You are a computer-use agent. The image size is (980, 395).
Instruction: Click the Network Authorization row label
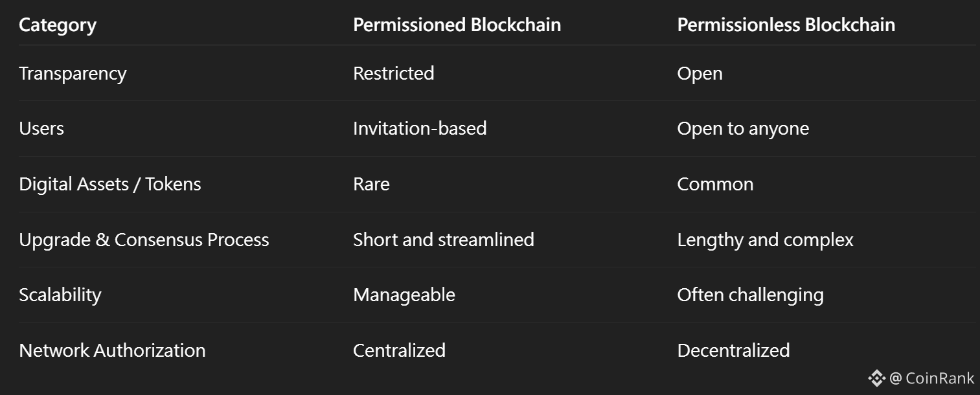pyautogui.click(x=112, y=351)
